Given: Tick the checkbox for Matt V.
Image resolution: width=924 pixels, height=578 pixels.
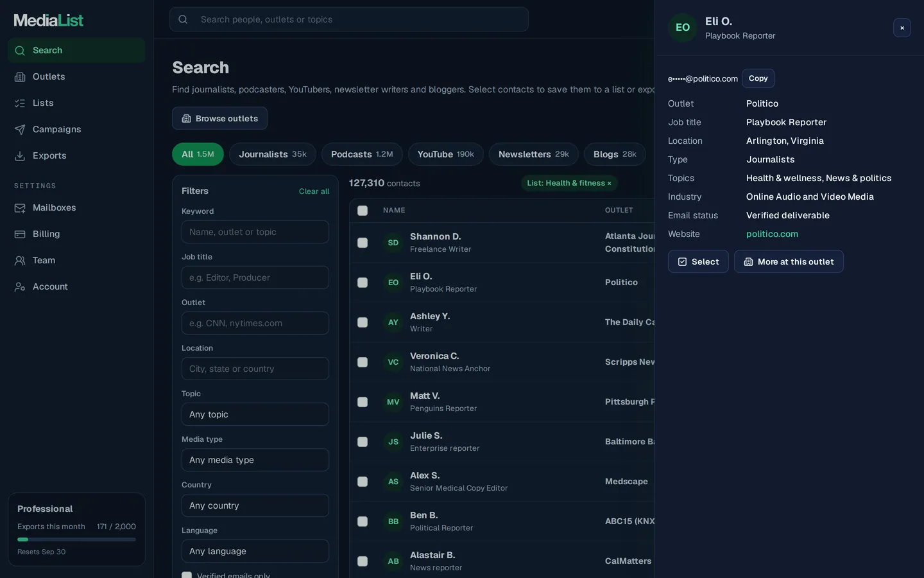Looking at the screenshot, I should pyautogui.click(x=363, y=402).
